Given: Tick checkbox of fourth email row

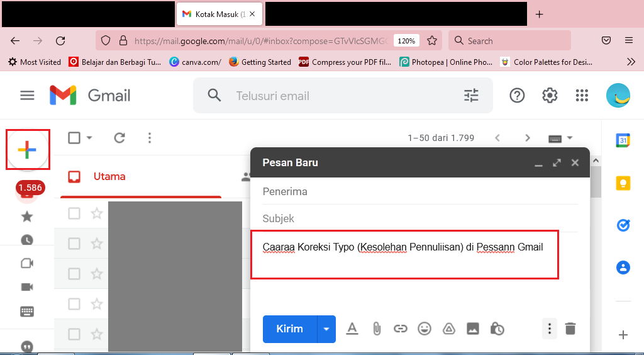Looking at the screenshot, I should coord(74,304).
